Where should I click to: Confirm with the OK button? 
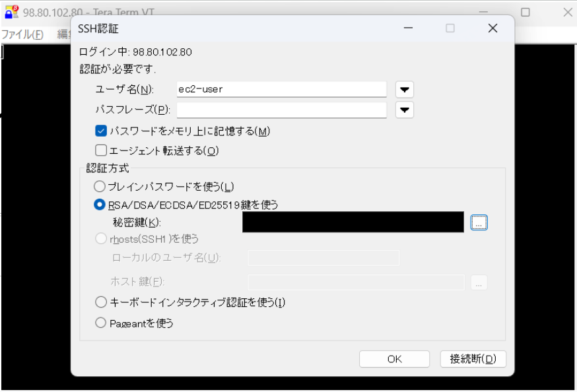pos(394,358)
